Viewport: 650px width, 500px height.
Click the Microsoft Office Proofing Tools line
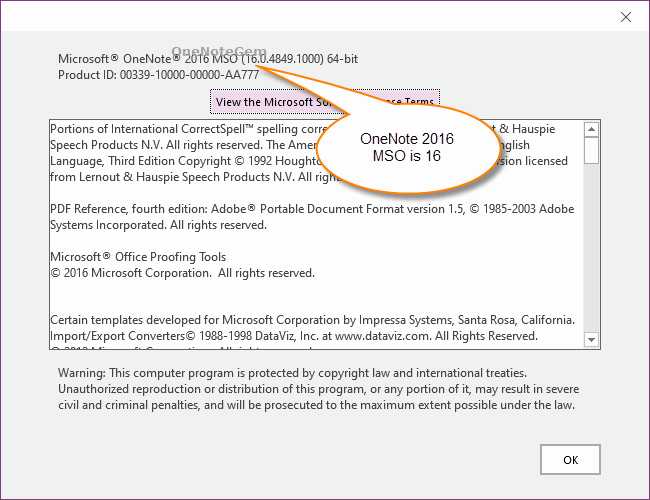tap(138, 257)
